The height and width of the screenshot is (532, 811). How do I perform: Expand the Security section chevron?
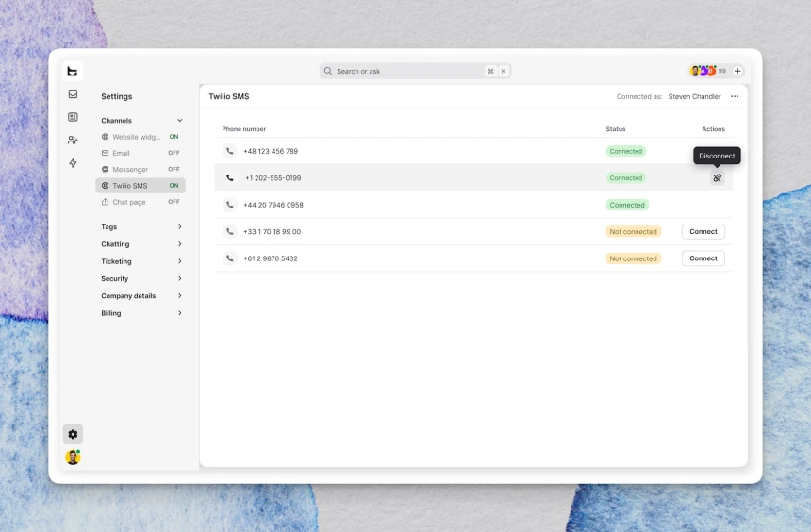click(179, 278)
